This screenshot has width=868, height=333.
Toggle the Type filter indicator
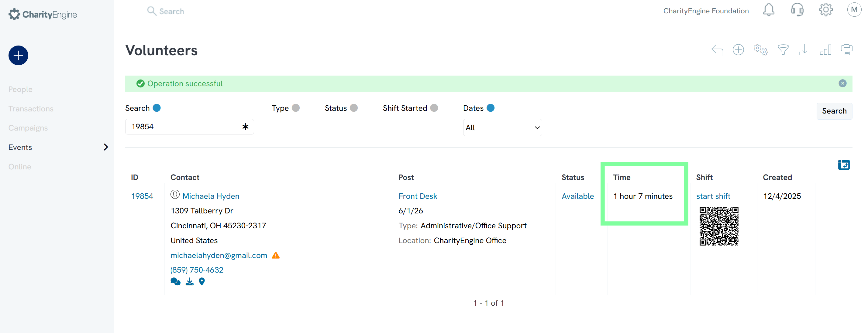[295, 108]
